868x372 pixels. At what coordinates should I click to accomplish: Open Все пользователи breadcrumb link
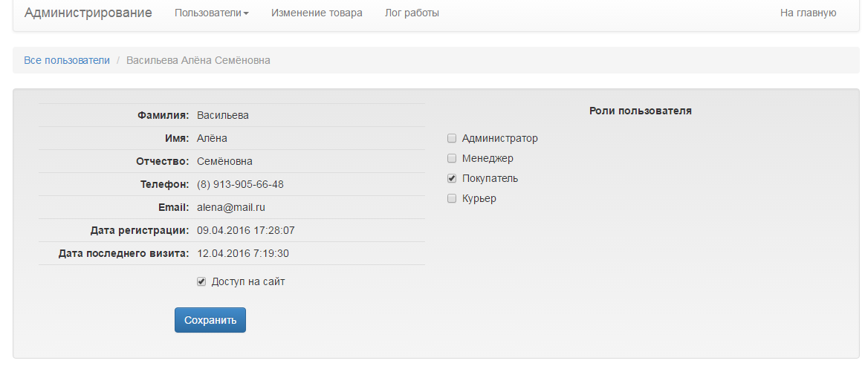pyautogui.click(x=67, y=60)
